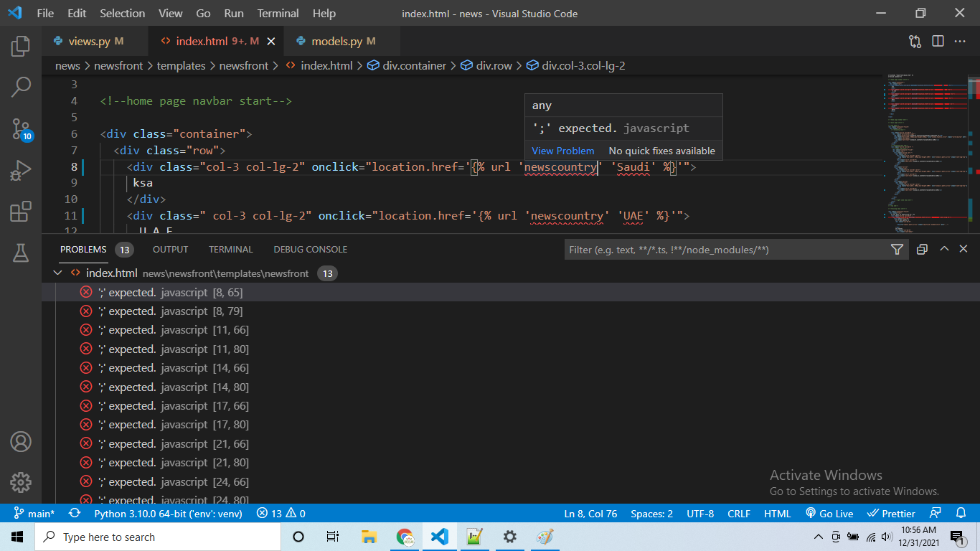Open the editor More Actions ellipsis menu
The height and width of the screenshot is (551, 980).
pyautogui.click(x=960, y=42)
